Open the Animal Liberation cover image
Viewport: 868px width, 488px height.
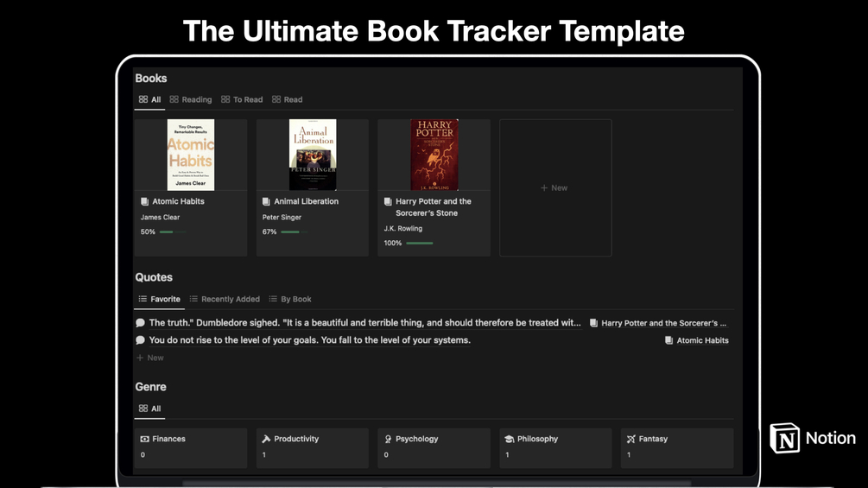[x=313, y=155]
